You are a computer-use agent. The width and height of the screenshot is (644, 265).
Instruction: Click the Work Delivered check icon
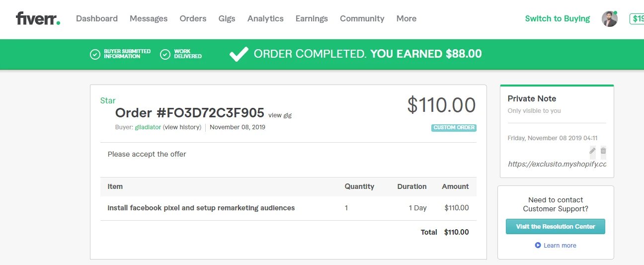(x=165, y=54)
